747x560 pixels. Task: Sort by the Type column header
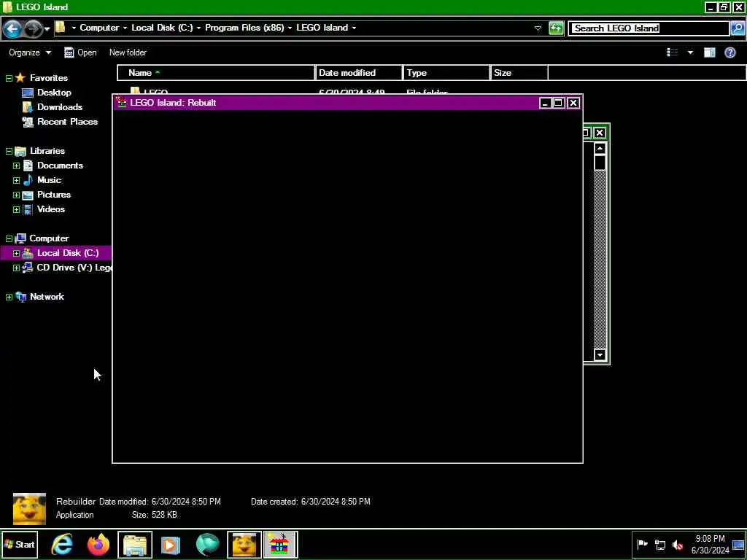(446, 73)
